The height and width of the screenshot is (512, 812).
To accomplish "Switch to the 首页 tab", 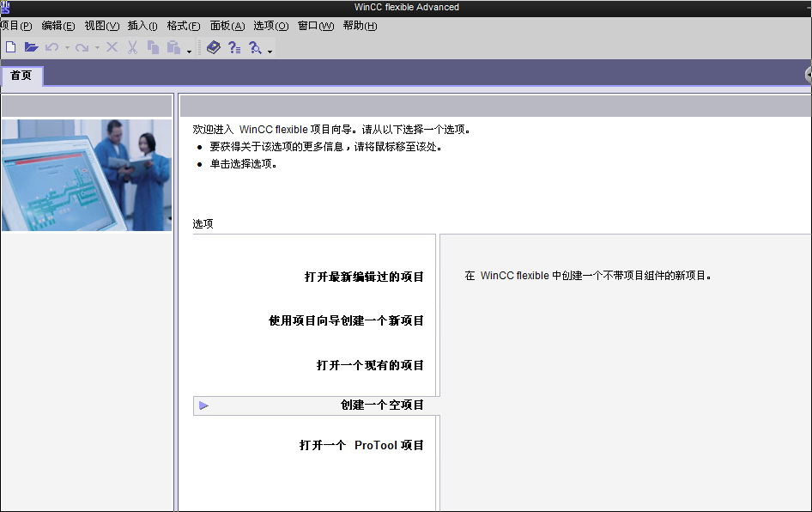I will tap(21, 76).
